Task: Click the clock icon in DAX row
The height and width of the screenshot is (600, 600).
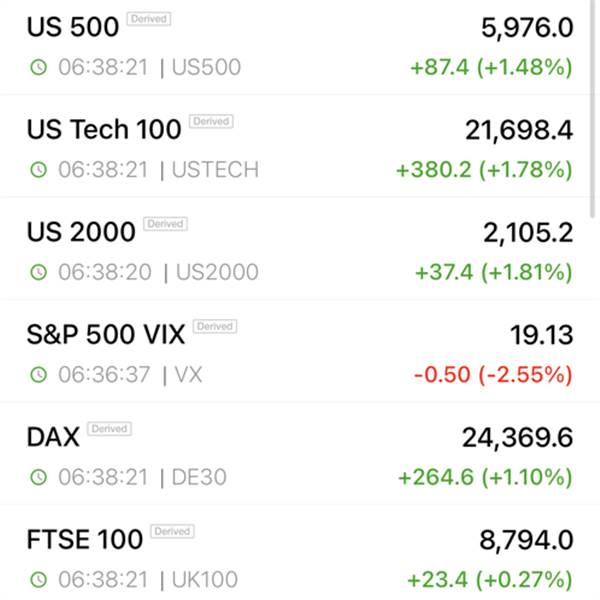Action: click(38, 477)
